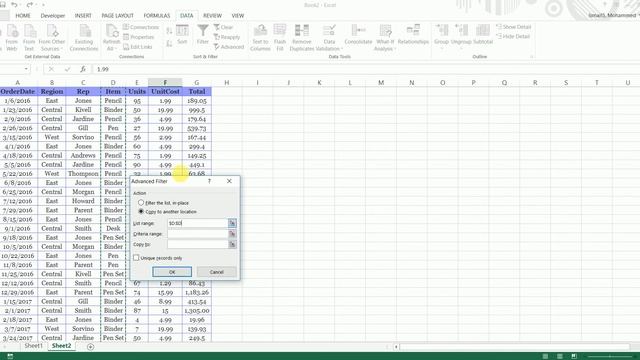Open the REVIEW ribbon tab
The width and height of the screenshot is (640, 360).
(212, 16)
